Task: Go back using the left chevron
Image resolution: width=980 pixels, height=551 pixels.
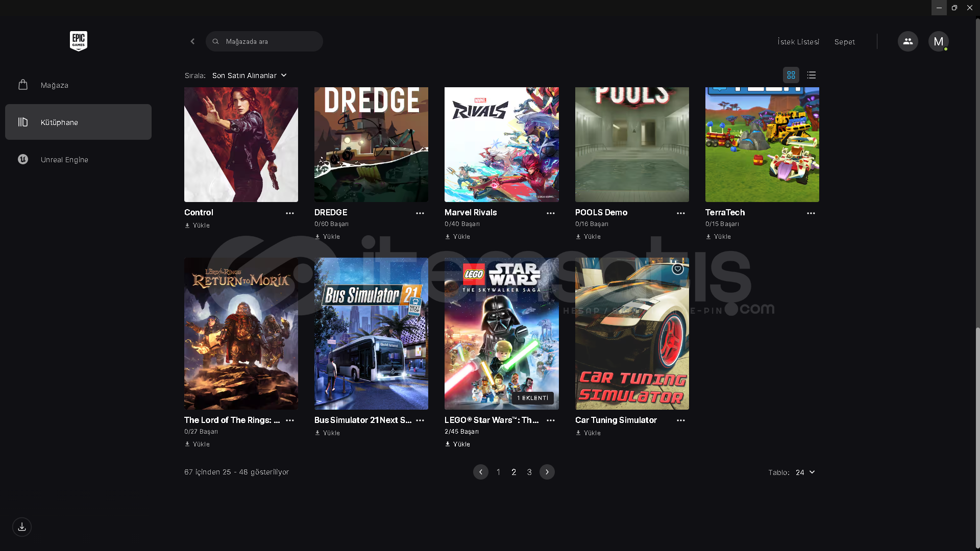Action: pyautogui.click(x=192, y=41)
